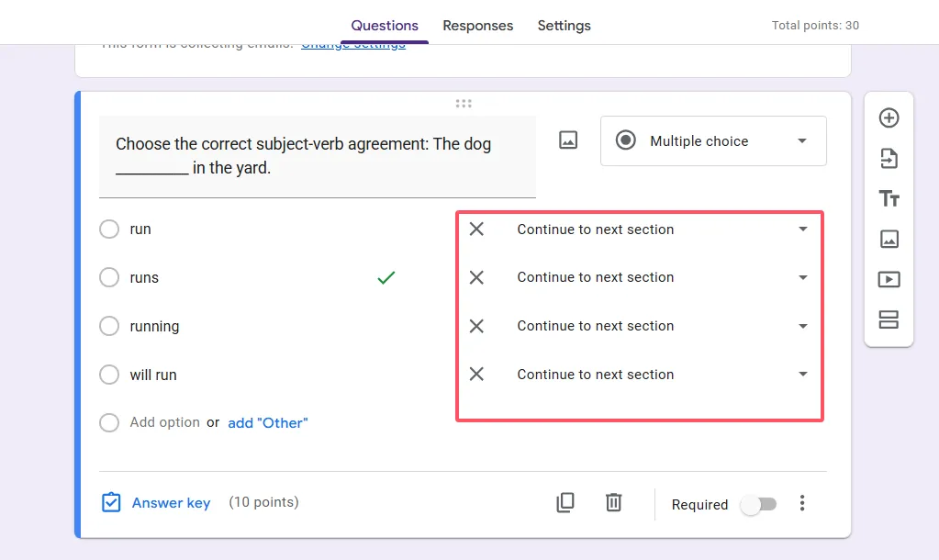The height and width of the screenshot is (560, 939).
Task: Duplicate this question with the copy icon
Action: (x=565, y=502)
